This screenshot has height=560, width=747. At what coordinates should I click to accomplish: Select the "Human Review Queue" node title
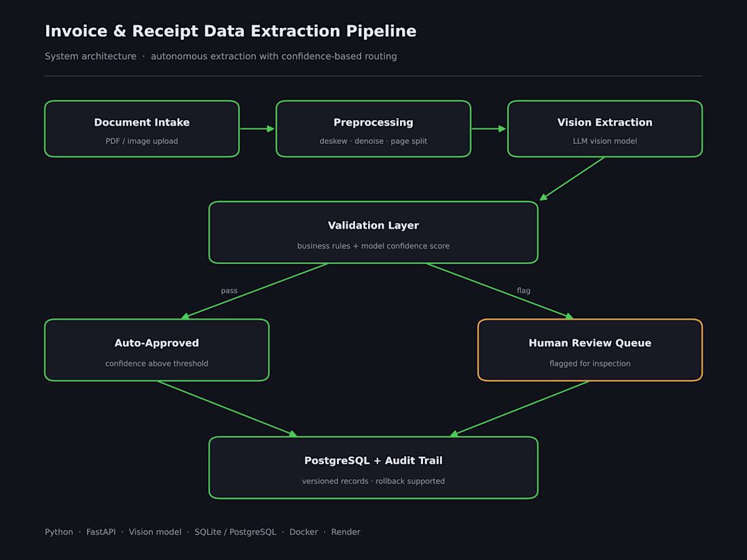[x=590, y=343]
